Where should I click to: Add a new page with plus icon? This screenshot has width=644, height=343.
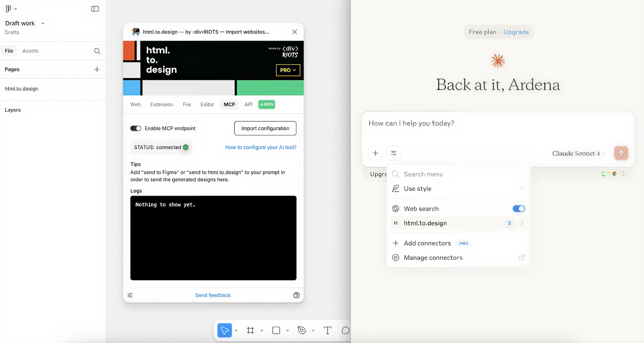[97, 69]
